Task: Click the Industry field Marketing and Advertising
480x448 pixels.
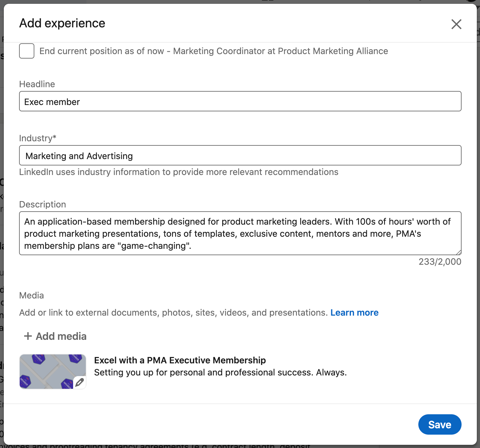Action: pos(240,155)
